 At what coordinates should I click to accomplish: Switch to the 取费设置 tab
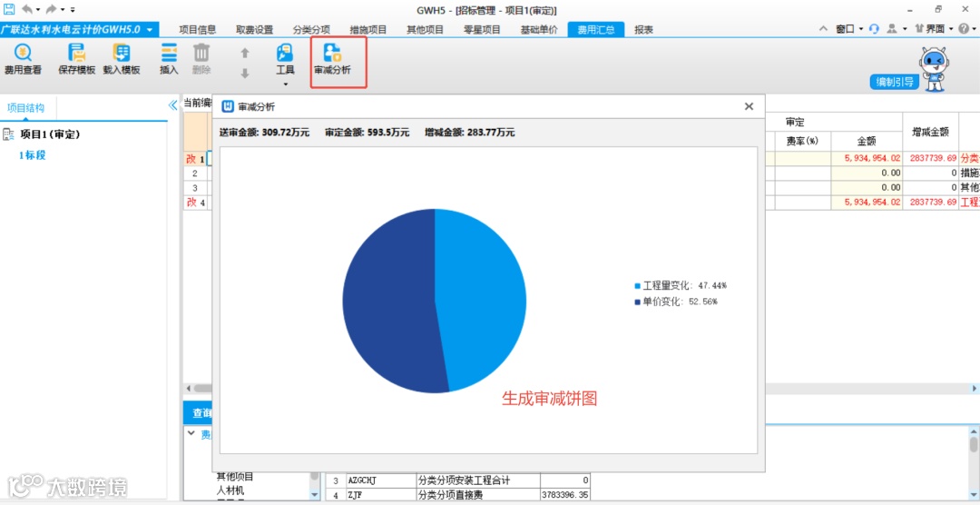(x=254, y=29)
